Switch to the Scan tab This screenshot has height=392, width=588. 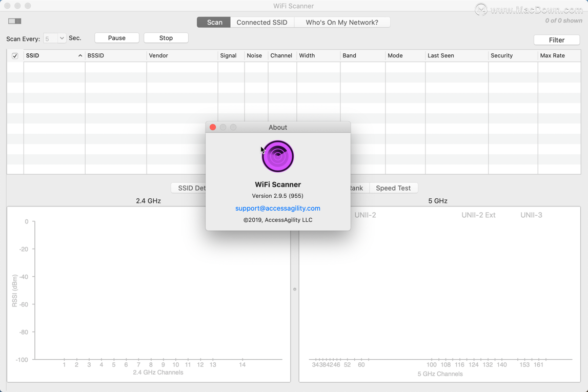coord(214,23)
